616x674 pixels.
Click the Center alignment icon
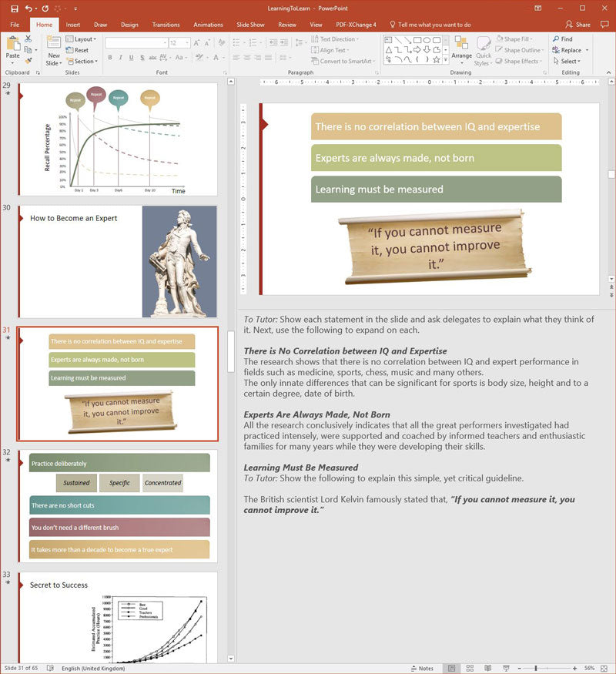[246, 57]
